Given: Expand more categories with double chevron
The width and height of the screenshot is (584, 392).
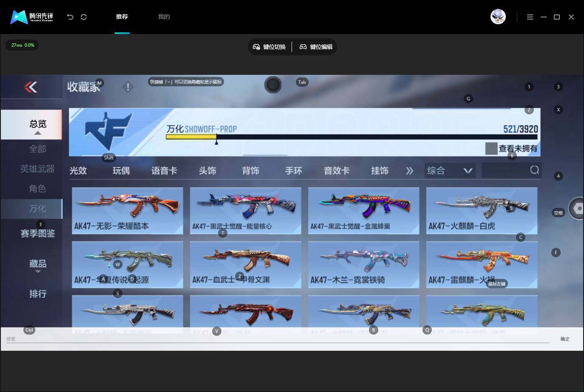Looking at the screenshot, I should tap(409, 170).
